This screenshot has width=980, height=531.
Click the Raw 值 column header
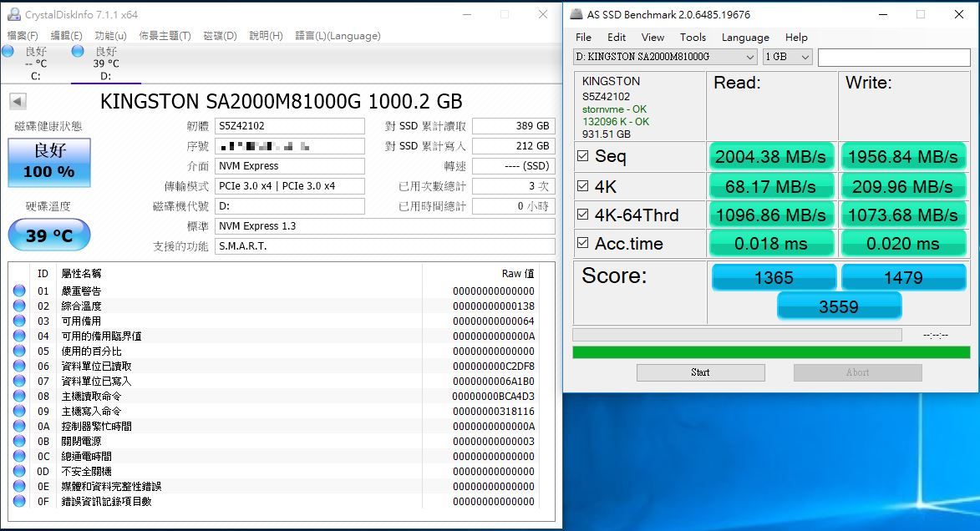coord(518,274)
